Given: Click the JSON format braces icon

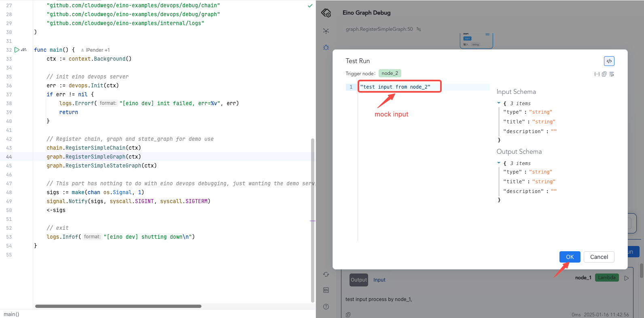Looking at the screenshot, I should pyautogui.click(x=597, y=74).
